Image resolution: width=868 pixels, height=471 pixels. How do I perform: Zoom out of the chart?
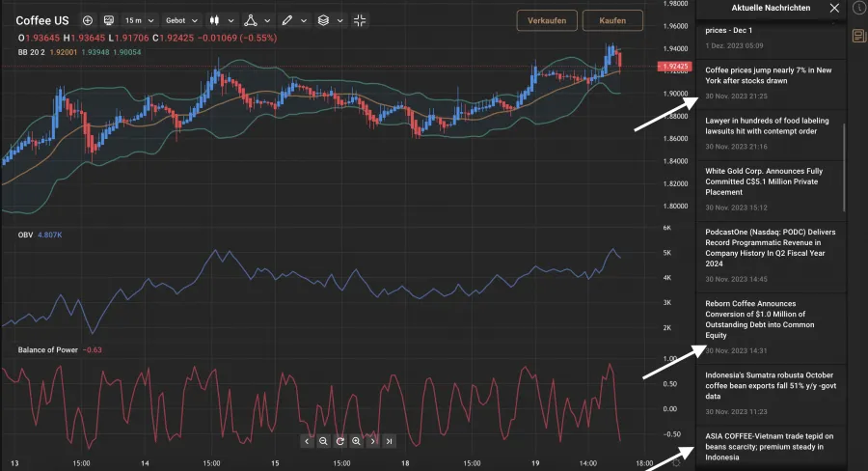(x=323, y=441)
